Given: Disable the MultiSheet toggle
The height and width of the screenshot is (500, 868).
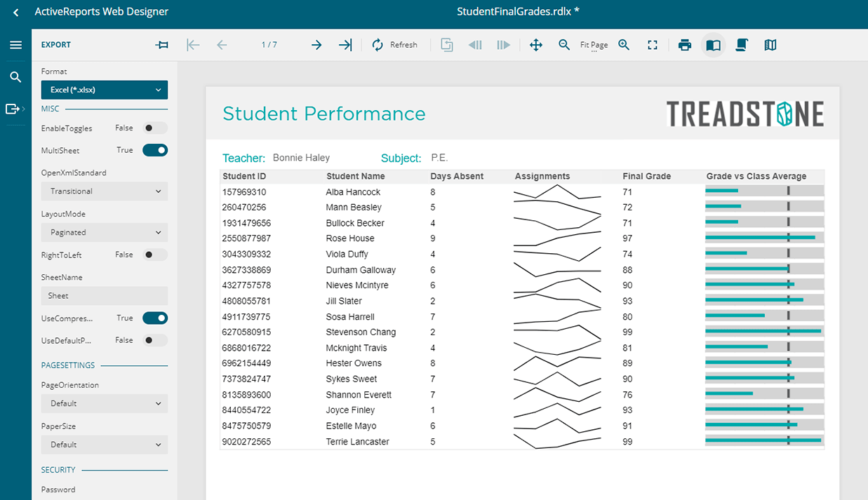Looking at the screenshot, I should pos(155,150).
